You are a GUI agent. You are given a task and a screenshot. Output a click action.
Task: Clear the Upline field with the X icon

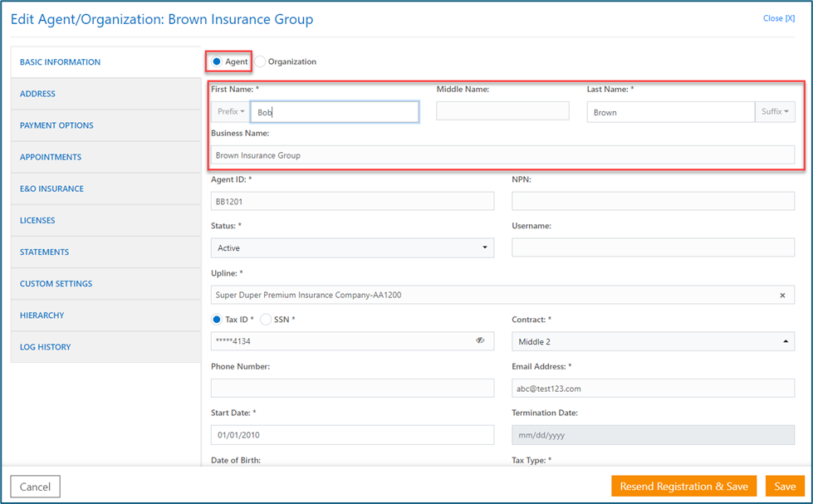click(782, 295)
